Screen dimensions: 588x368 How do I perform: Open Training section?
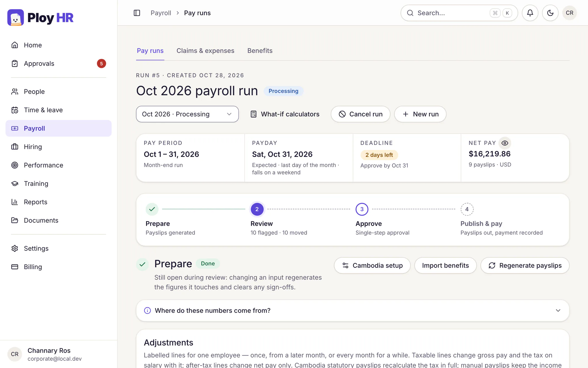tap(59, 183)
